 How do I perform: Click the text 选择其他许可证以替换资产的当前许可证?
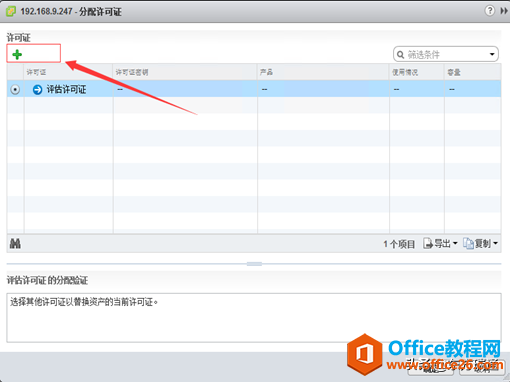(x=84, y=302)
